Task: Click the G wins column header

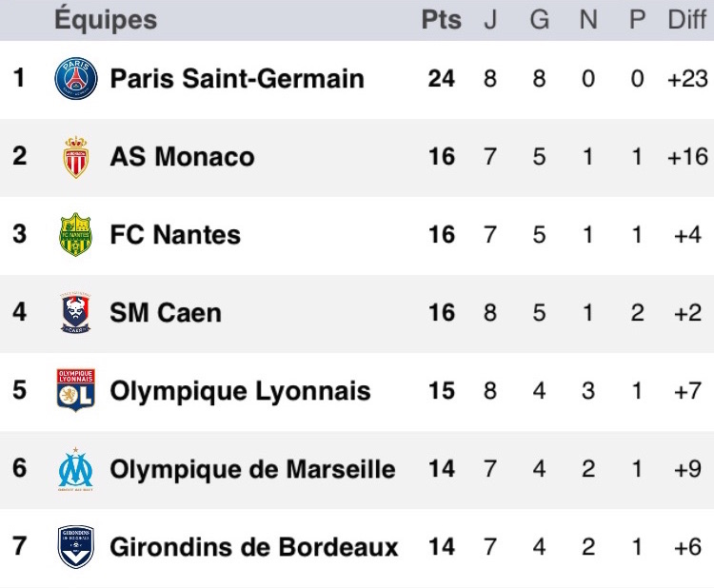Action: (x=539, y=20)
